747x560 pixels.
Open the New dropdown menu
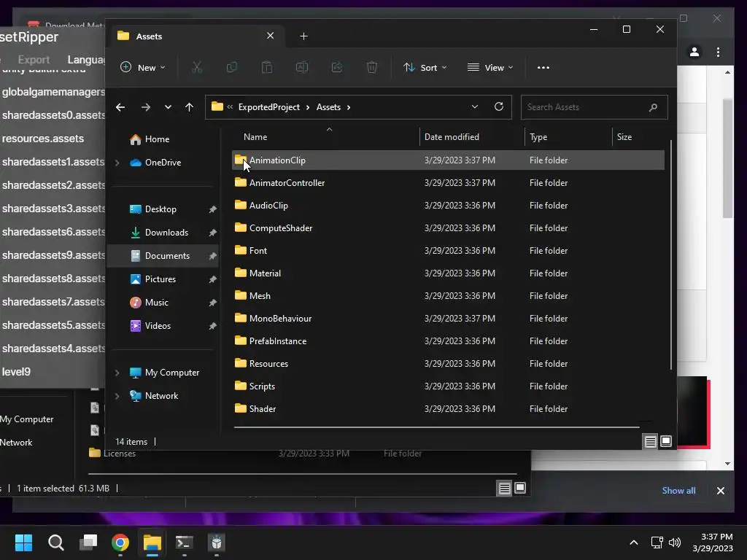[142, 68]
